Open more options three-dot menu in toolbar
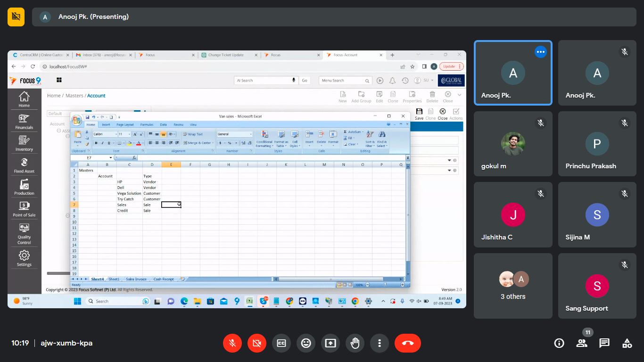644x362 pixels. (x=380, y=343)
